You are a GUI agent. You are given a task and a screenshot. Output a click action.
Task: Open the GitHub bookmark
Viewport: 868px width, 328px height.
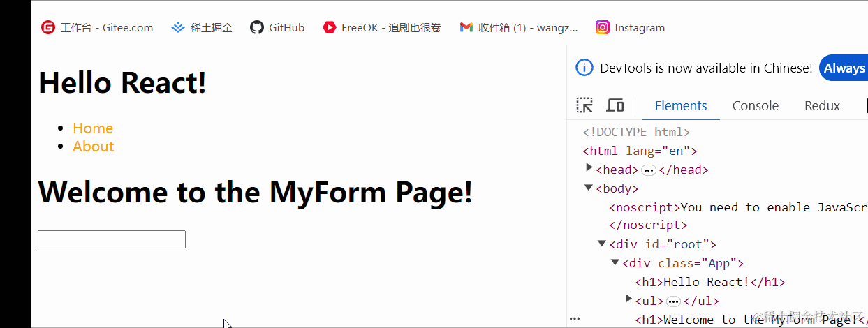coord(277,28)
